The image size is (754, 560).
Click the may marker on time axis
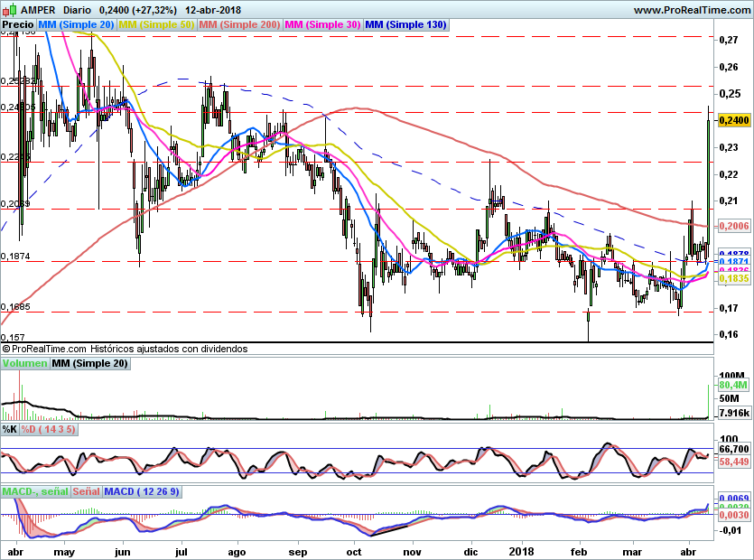pos(64,552)
